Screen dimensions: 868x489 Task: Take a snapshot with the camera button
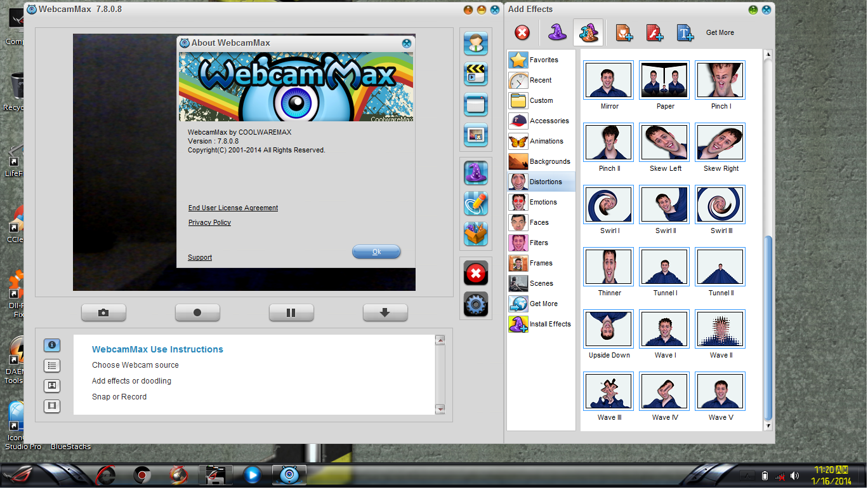pyautogui.click(x=103, y=312)
